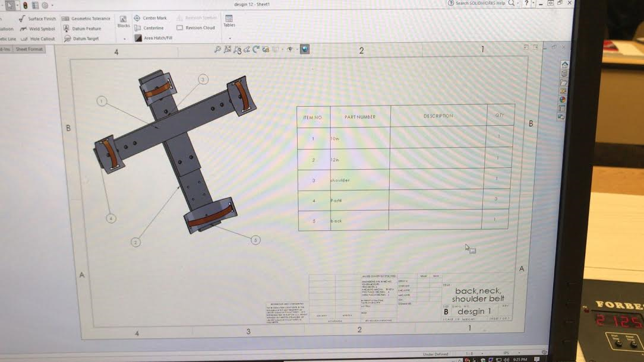Switch to the Sheet Format tab
Image resolution: width=644 pixels, height=362 pixels.
pos(29,49)
